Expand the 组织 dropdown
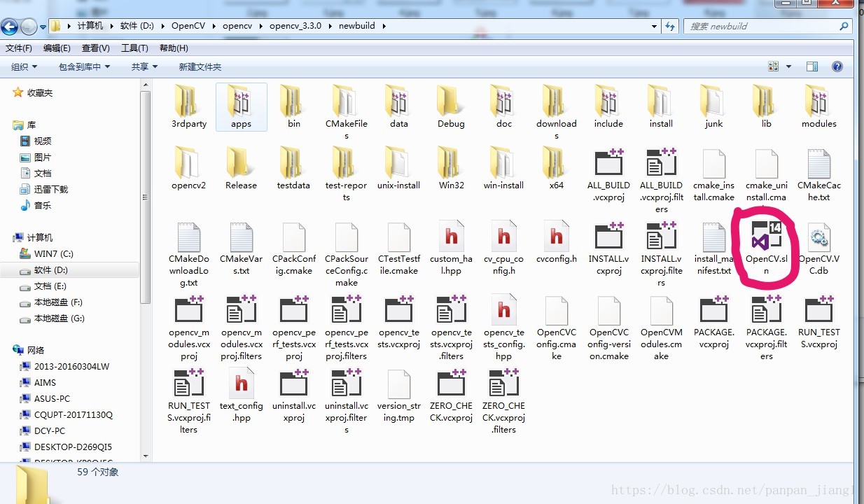The image size is (864, 504). (25, 66)
